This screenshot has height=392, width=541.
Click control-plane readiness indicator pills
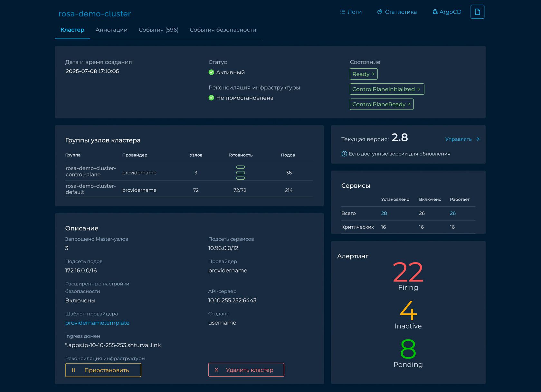pyautogui.click(x=241, y=173)
